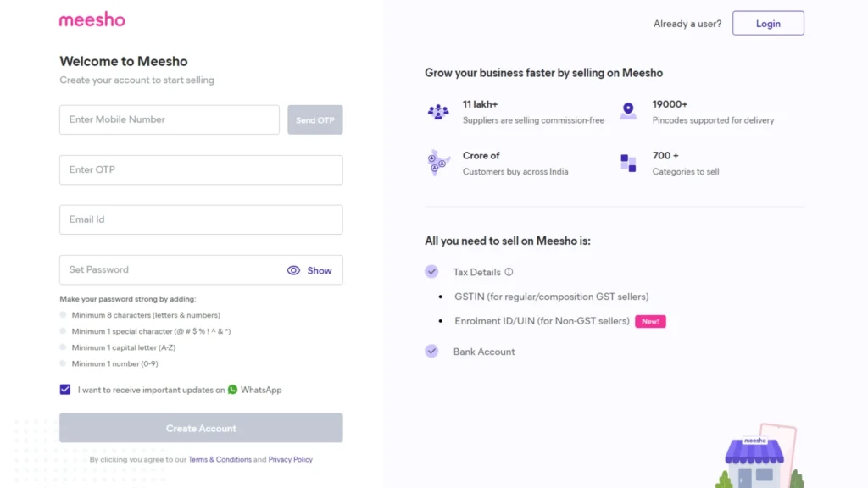
Task: Click the Bank Account checkmark circle
Action: pyautogui.click(x=431, y=351)
